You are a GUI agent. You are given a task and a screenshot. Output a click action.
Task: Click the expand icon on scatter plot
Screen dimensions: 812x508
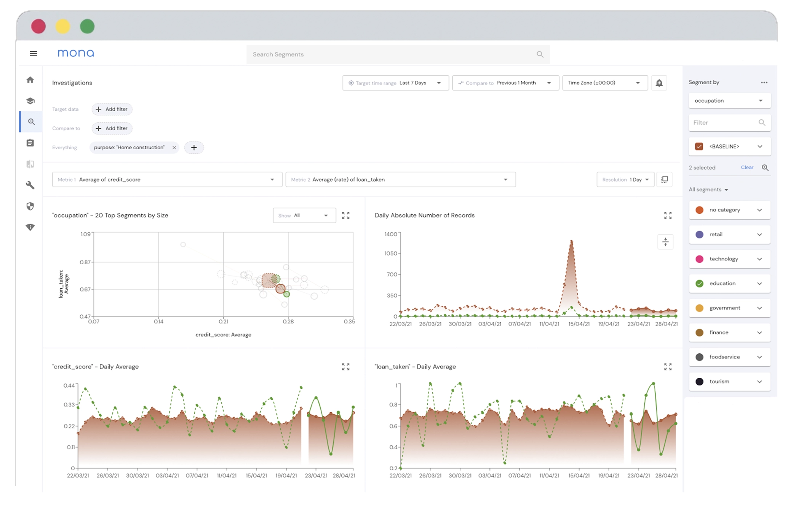tap(346, 216)
